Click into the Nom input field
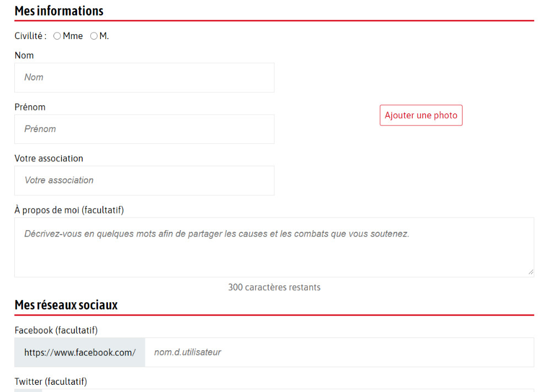The height and width of the screenshot is (392, 542). point(144,78)
